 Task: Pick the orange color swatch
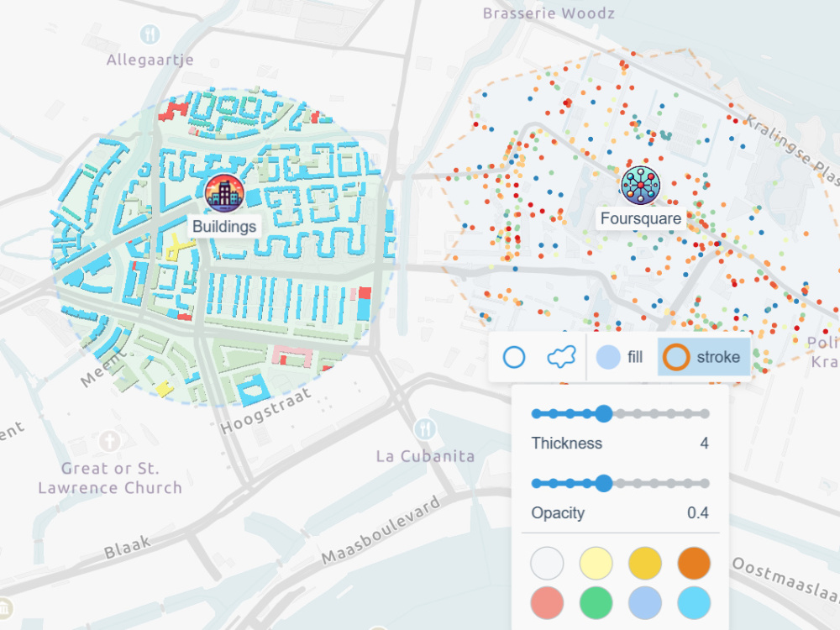click(694, 564)
